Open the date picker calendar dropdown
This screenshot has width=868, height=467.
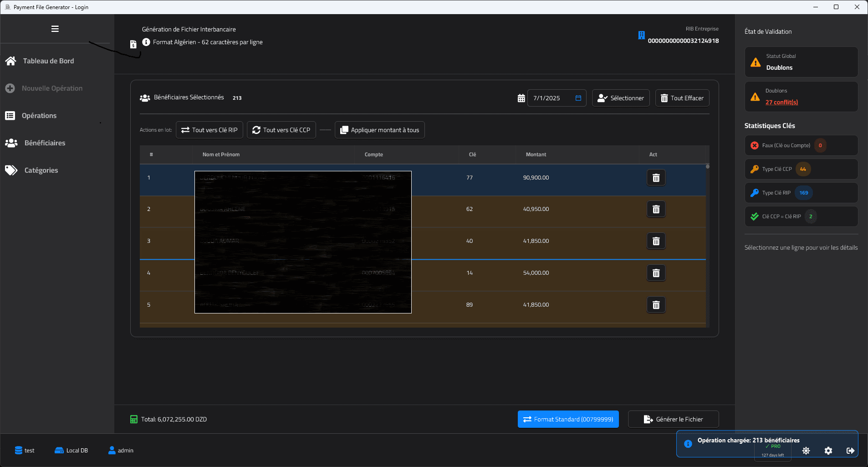(578, 98)
